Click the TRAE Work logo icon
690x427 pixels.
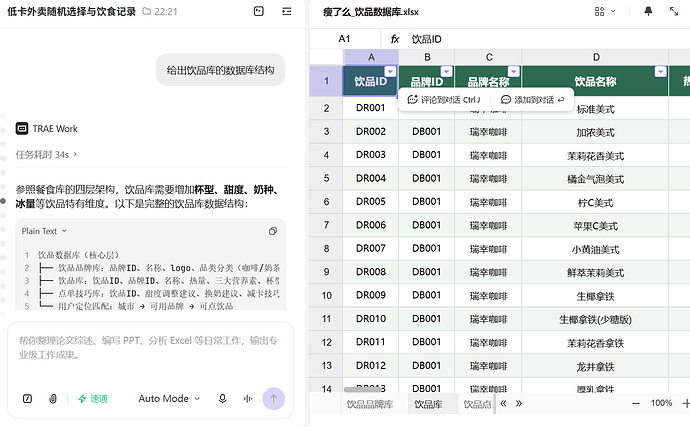tap(22, 129)
